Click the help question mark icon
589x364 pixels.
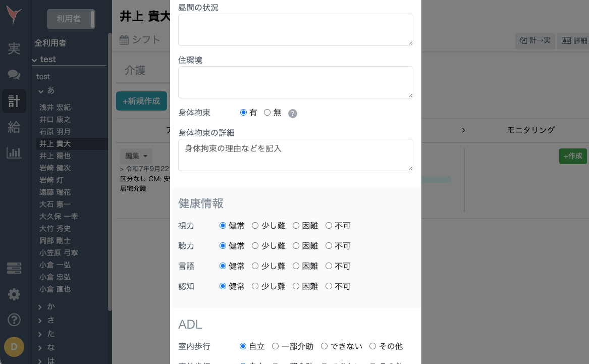[x=14, y=320]
